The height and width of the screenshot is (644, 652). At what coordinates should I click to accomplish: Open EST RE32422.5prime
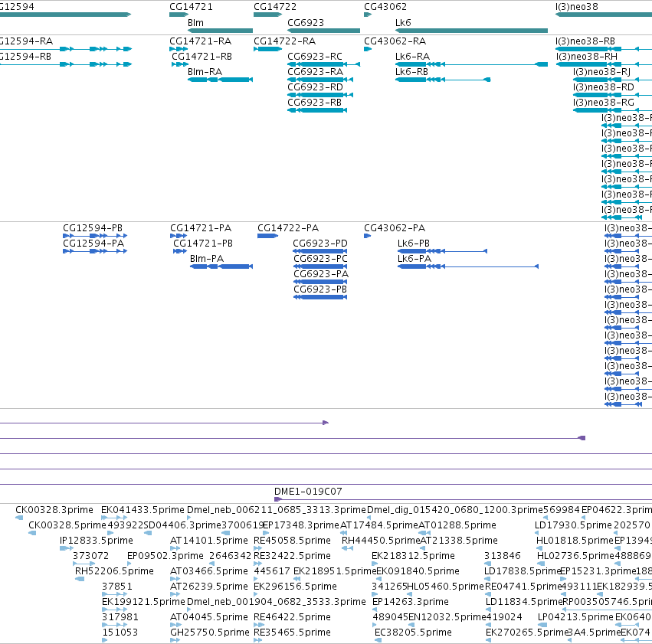[x=293, y=556]
